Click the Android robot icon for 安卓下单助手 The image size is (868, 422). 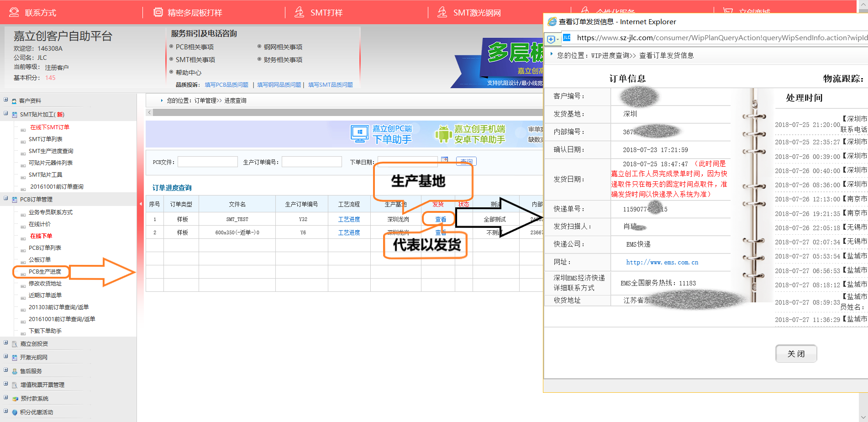click(443, 134)
